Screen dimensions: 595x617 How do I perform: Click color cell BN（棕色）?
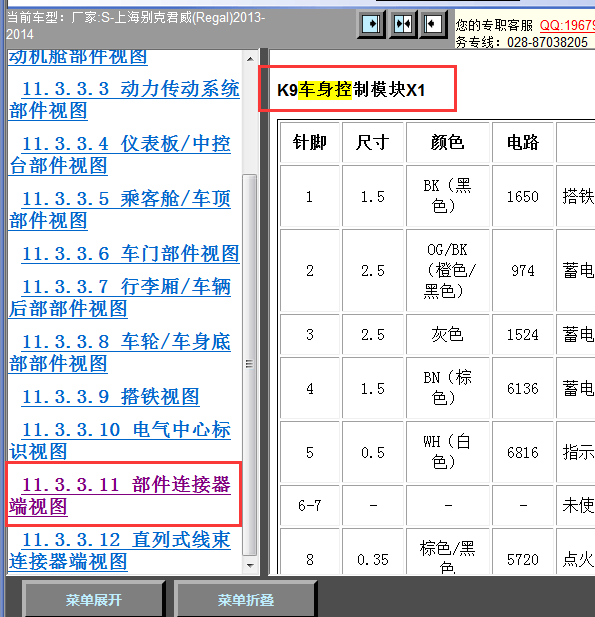pyautogui.click(x=448, y=388)
